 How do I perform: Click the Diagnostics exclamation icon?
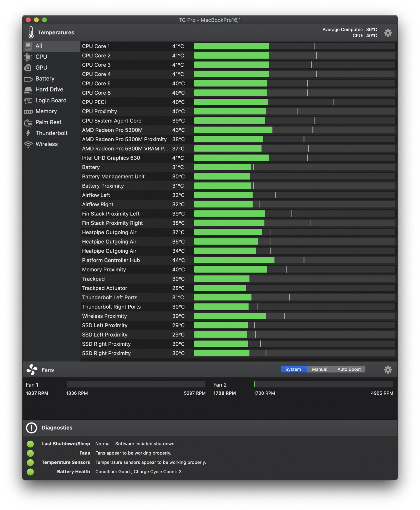(32, 428)
